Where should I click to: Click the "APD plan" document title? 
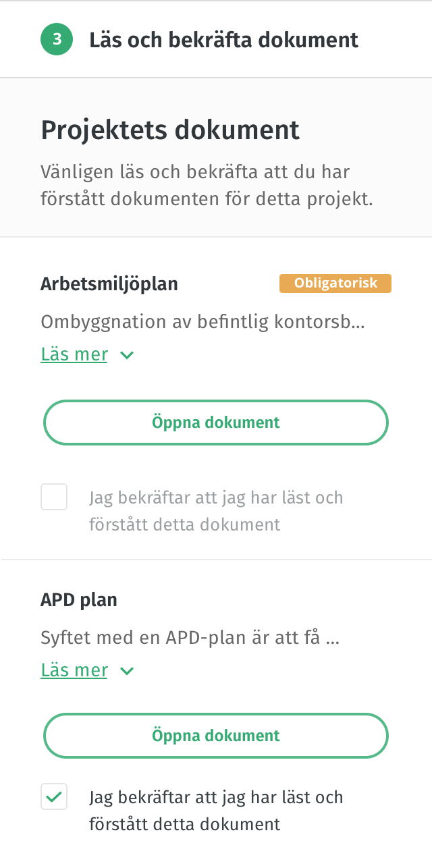coord(79,599)
